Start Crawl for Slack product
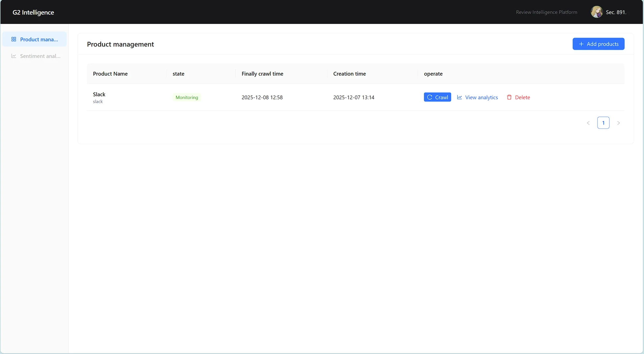The image size is (644, 354). (x=437, y=97)
